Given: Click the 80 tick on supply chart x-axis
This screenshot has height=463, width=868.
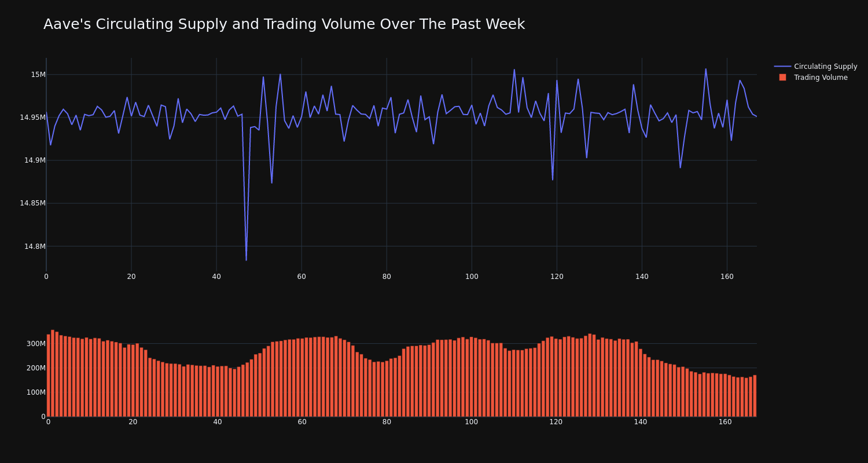Looking at the screenshot, I should point(387,277).
